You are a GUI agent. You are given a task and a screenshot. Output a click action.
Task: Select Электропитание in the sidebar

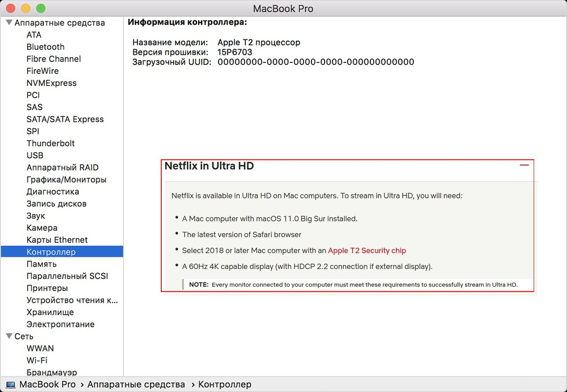[x=60, y=324]
